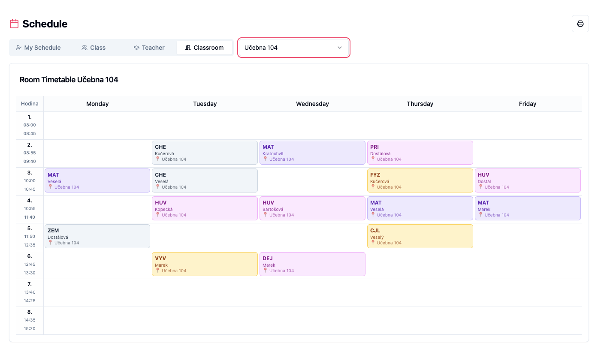Screen dimensions: 607x364
Task: Switch to the Class tab
Action: (94, 48)
